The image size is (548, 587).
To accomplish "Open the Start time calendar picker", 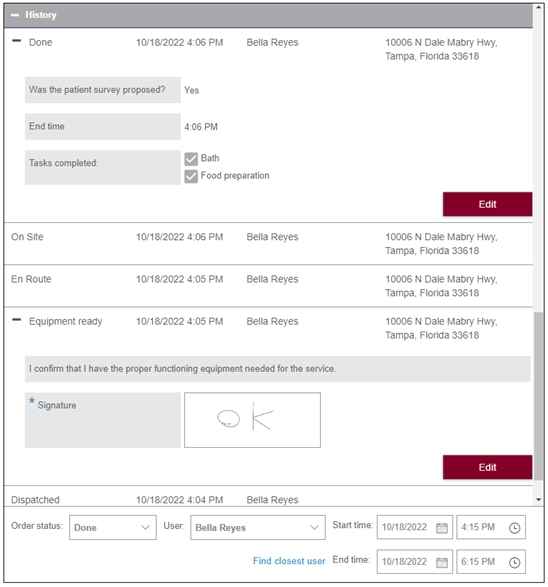I will (x=442, y=528).
